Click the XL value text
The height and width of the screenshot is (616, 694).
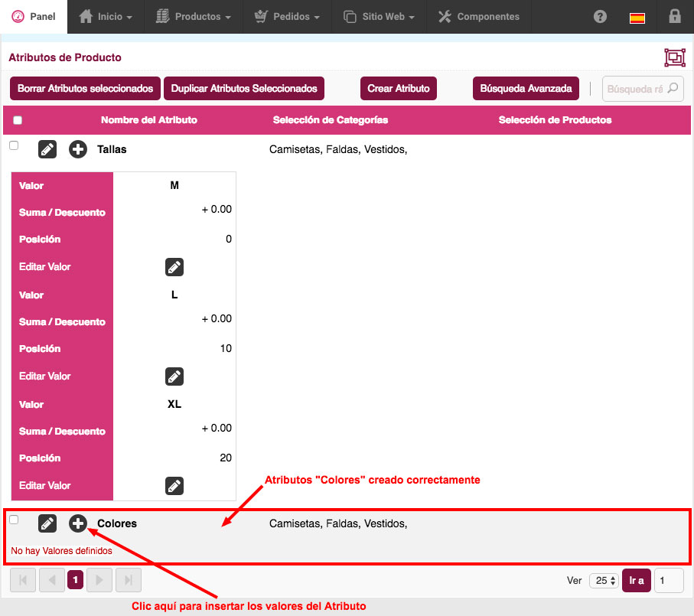click(x=174, y=404)
